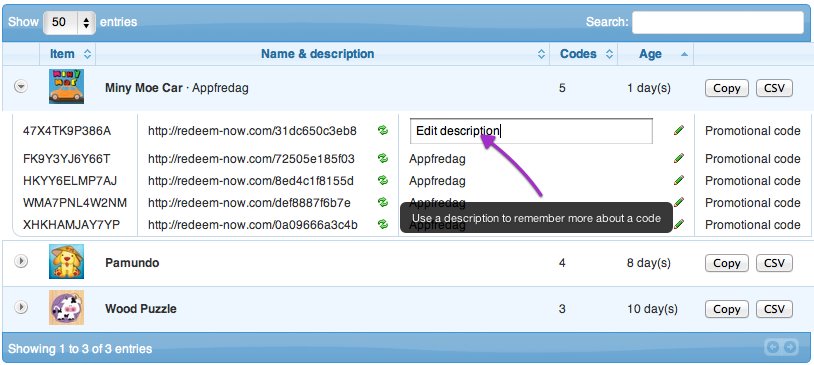814x365 pixels.
Task: Go to next page arrow in footer
Action: point(789,347)
